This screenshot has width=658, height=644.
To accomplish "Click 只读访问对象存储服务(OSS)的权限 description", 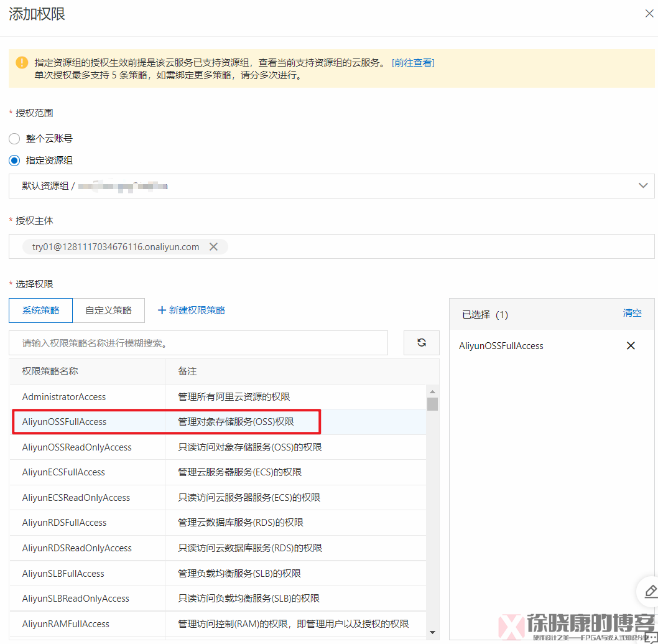I will 249,447.
